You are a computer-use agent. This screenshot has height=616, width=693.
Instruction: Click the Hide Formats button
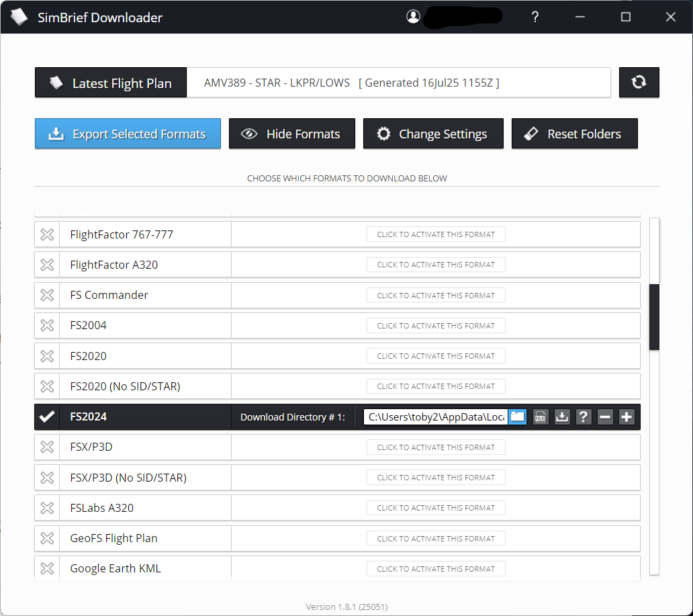(x=291, y=134)
